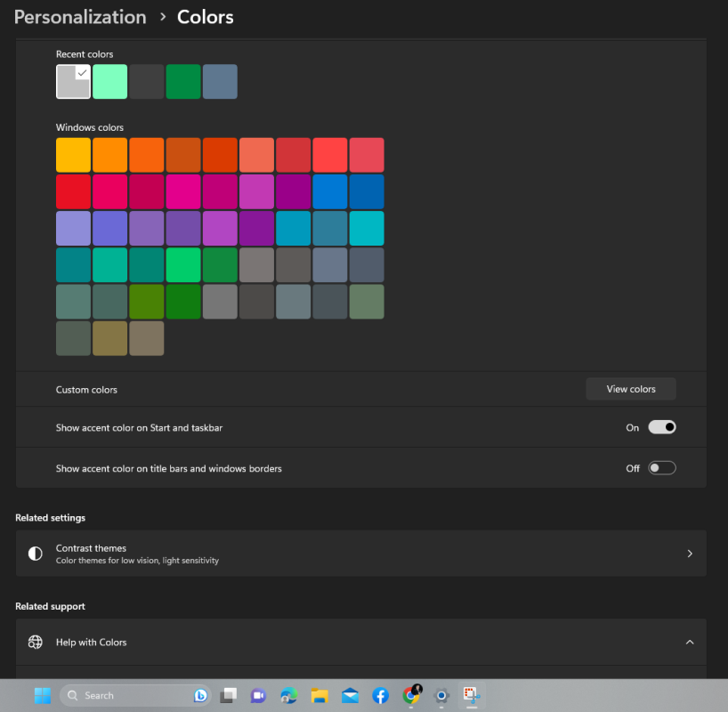Open File Explorer from the taskbar
This screenshot has width=728, height=712.
tap(320, 695)
